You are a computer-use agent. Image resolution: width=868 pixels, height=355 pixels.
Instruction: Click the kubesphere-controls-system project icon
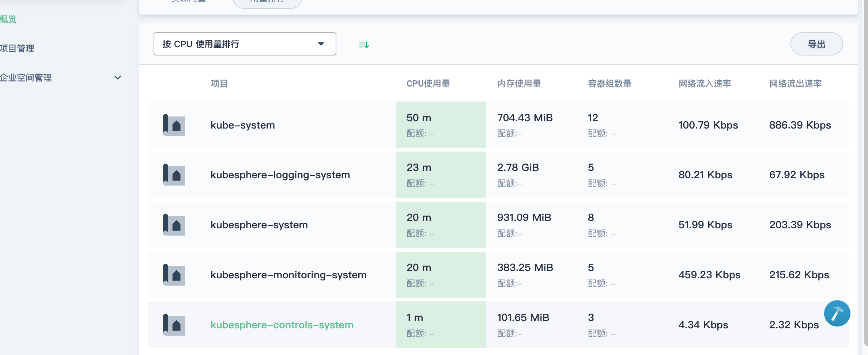tap(174, 325)
